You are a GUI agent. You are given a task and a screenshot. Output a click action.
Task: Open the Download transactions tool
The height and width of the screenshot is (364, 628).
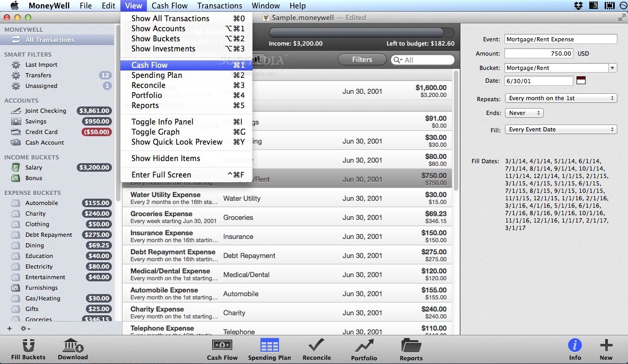coord(73,349)
